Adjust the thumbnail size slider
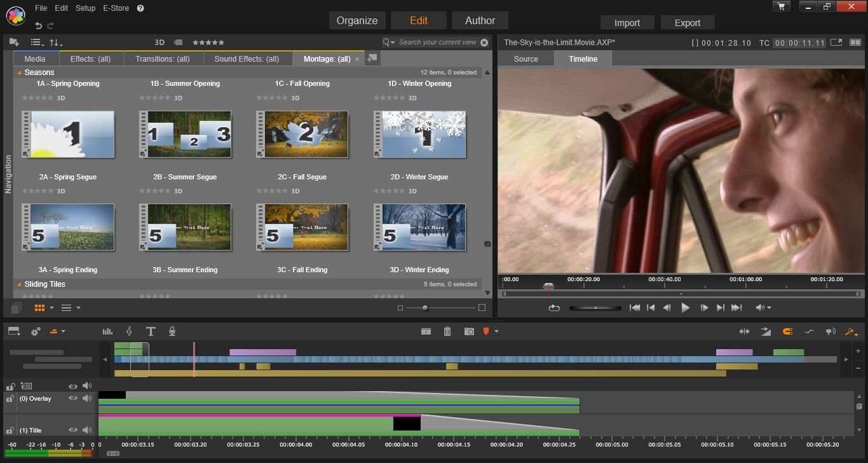Viewport: 868px width, 463px height. 425,308
